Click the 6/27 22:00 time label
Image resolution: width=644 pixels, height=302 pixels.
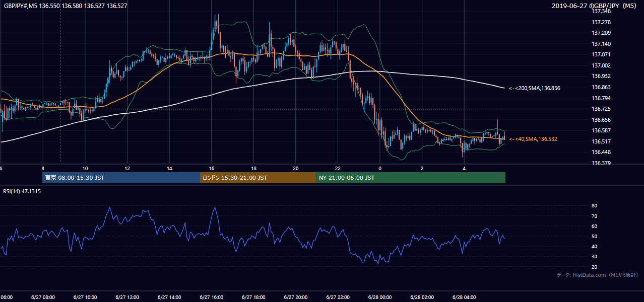[x=338, y=297]
